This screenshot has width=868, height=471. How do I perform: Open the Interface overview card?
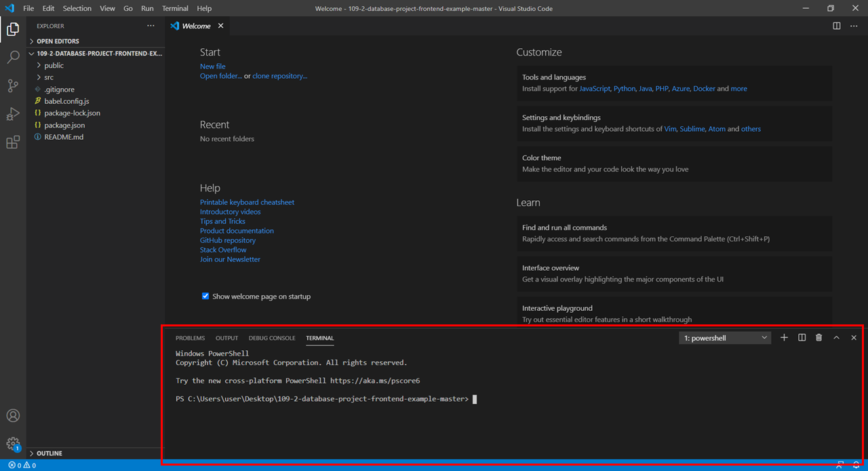coord(674,274)
